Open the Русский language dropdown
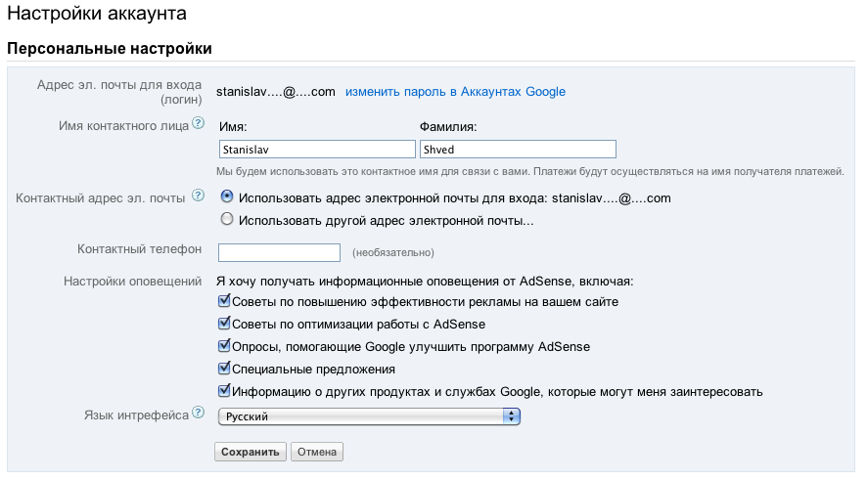Image resolution: width=868 pixels, height=480 pixels. pyautogui.click(x=368, y=417)
